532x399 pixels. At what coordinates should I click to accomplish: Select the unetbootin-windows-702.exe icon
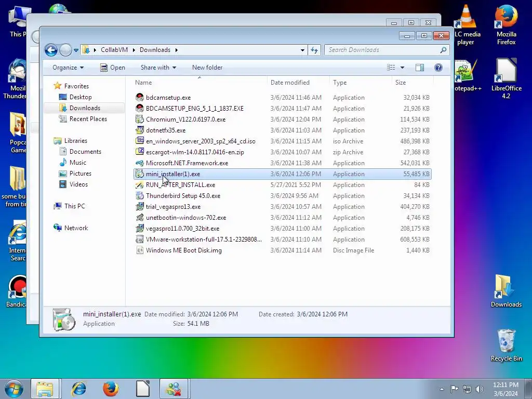pos(139,217)
